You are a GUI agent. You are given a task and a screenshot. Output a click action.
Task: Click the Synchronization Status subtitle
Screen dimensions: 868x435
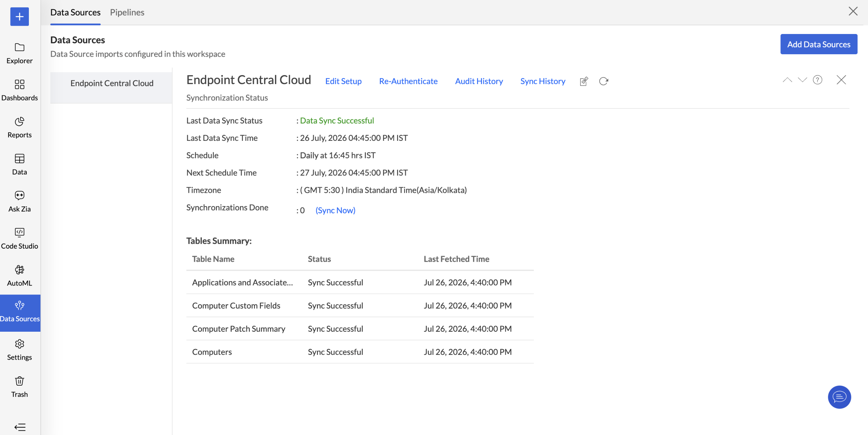point(227,98)
